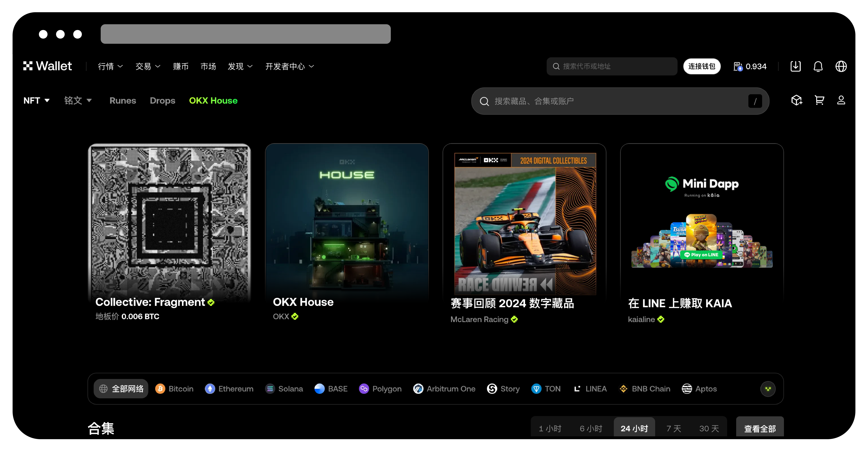The width and height of the screenshot is (868, 450).
Task: Click verified badge beside Collective: Fragment
Action: (211, 303)
